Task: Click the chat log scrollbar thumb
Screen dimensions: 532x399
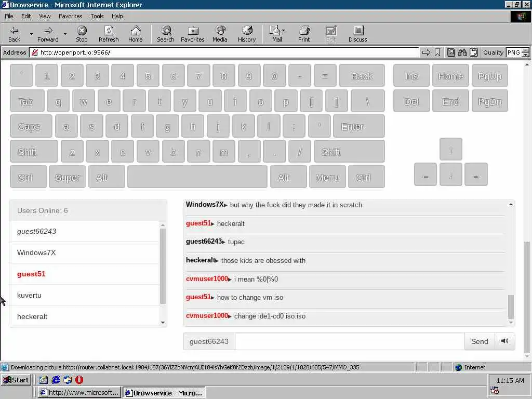Action: (x=511, y=307)
